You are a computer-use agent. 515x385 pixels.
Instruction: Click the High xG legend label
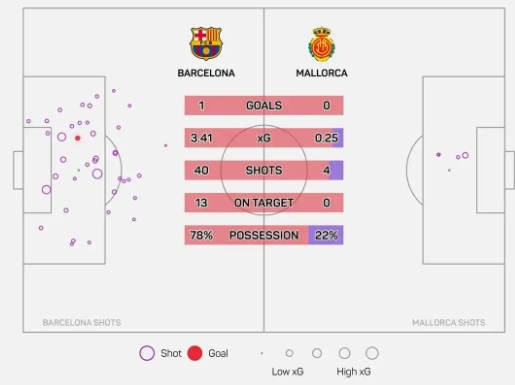[x=354, y=372]
